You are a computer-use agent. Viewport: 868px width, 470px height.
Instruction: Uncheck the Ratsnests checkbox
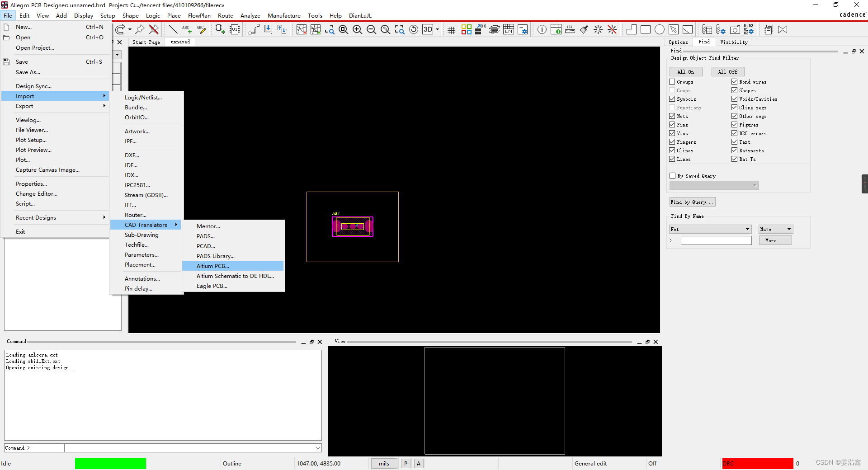point(735,150)
